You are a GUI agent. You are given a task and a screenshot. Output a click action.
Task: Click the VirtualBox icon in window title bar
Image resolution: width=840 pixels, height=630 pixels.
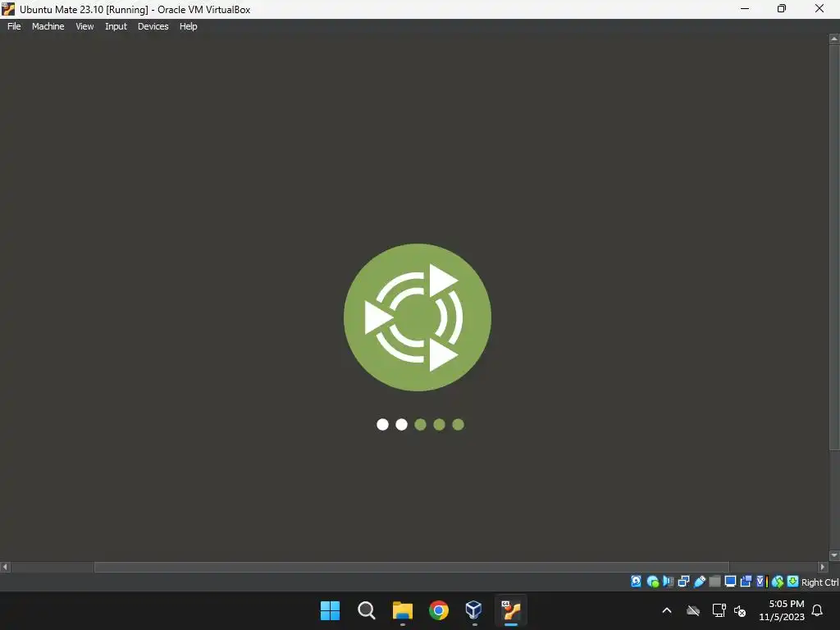click(x=8, y=9)
